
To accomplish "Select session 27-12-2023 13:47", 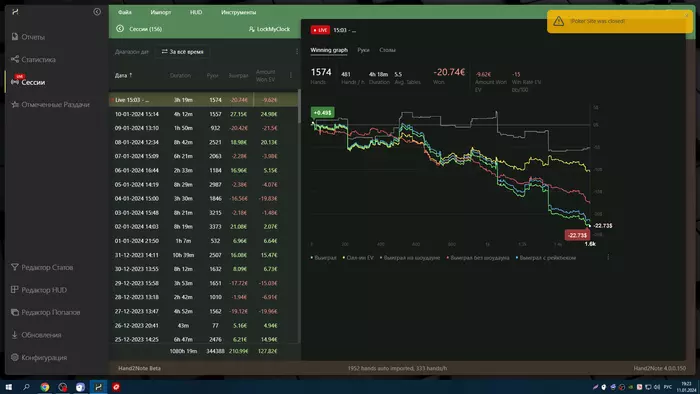I will click(203, 311).
